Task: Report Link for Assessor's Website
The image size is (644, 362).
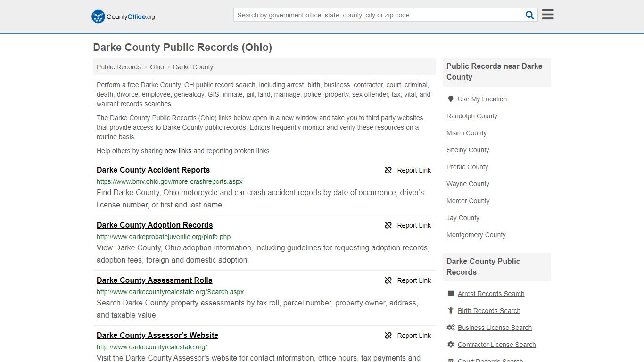Action: [414, 336]
